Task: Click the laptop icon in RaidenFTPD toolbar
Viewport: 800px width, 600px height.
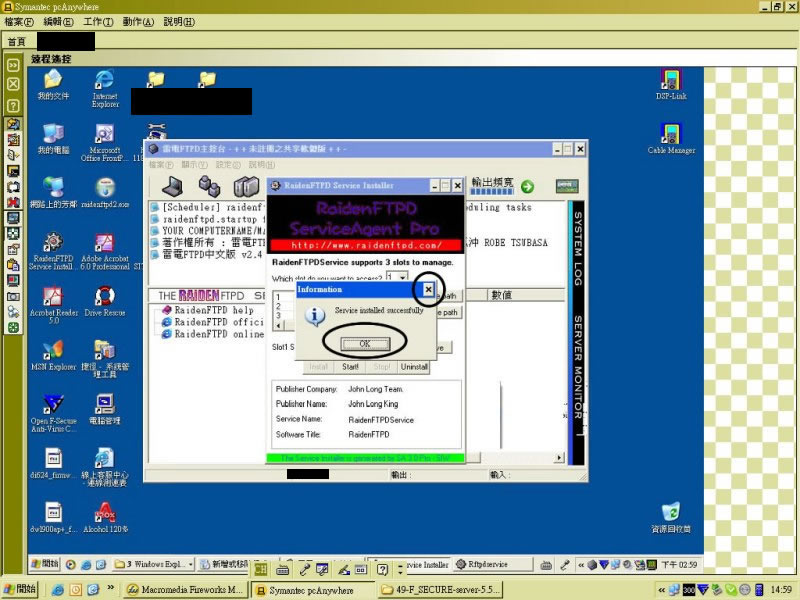Action: point(172,186)
